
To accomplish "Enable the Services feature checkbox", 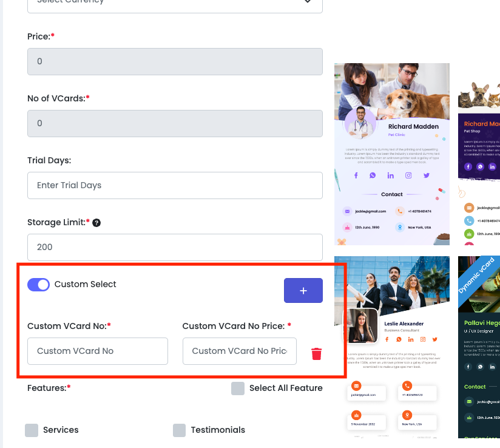I will (32, 430).
